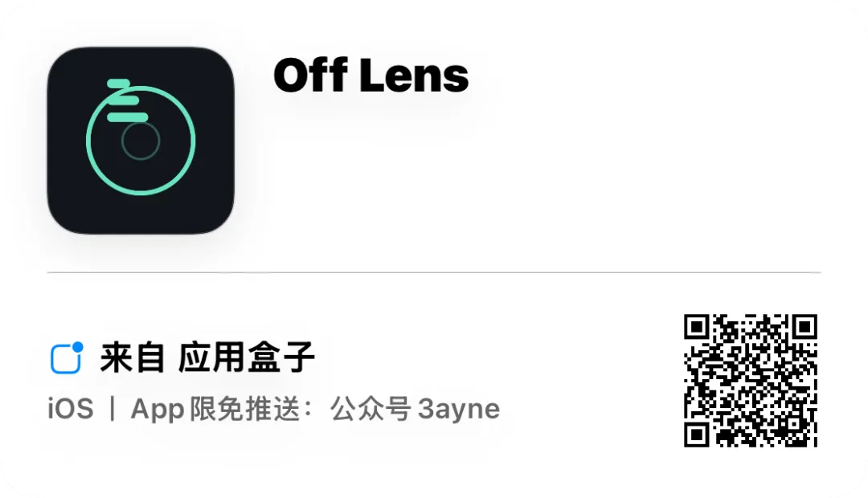Click the QR code bottom-left finder square
Viewport: 868px width, 498px height.
point(697,435)
